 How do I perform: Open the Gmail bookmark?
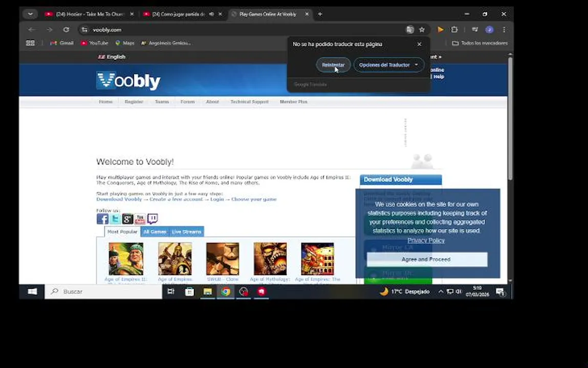tap(62, 43)
